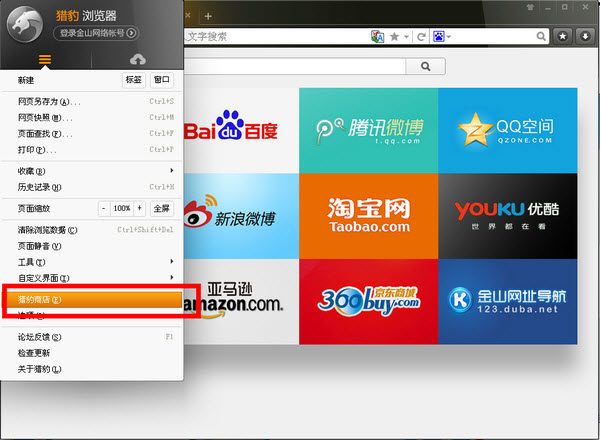The image size is (601, 440).
Task: Open 论坛反馈 (S) feedback entry
Action: click(x=92, y=337)
